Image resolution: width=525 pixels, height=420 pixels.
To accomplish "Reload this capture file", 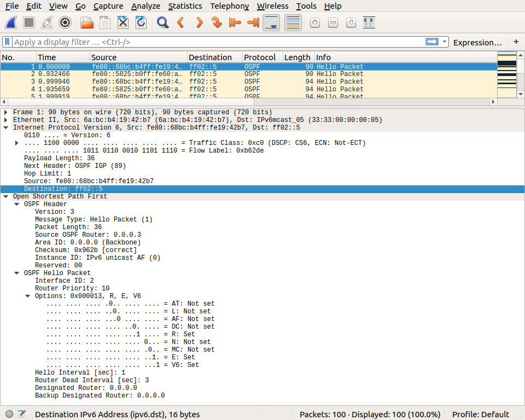I will click(141, 23).
